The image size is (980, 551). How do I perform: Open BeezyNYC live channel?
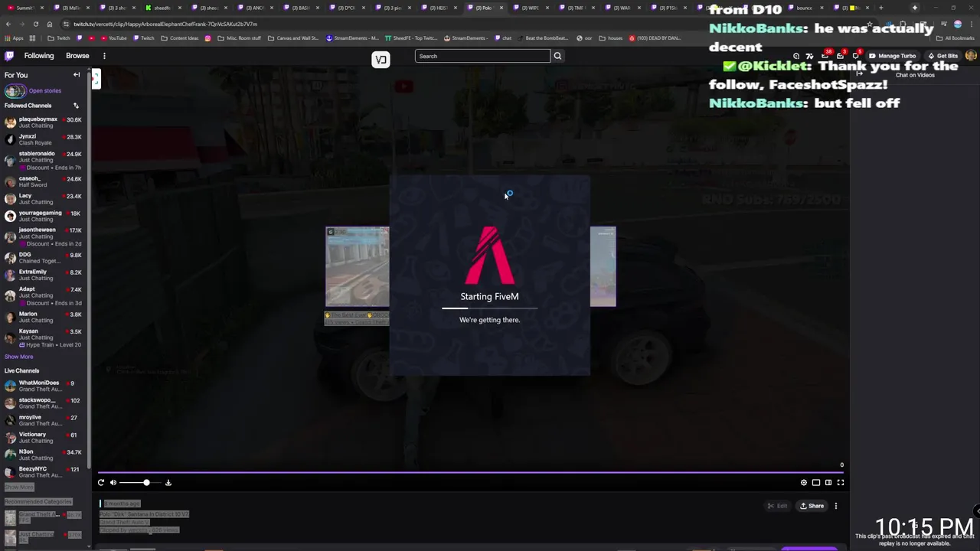(44, 472)
